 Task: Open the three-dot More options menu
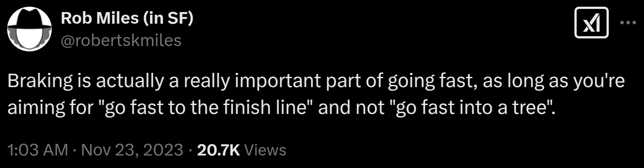tap(628, 23)
